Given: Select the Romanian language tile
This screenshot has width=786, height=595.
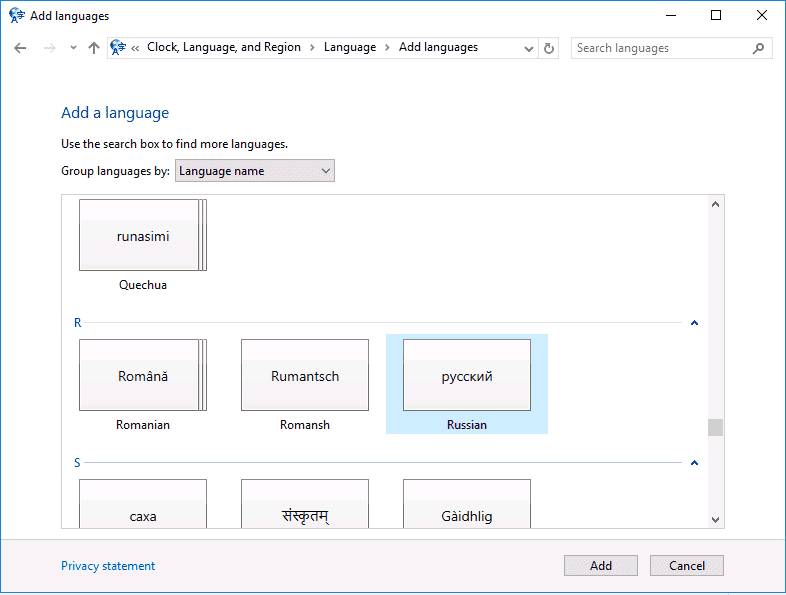Looking at the screenshot, I should click(x=143, y=385).
